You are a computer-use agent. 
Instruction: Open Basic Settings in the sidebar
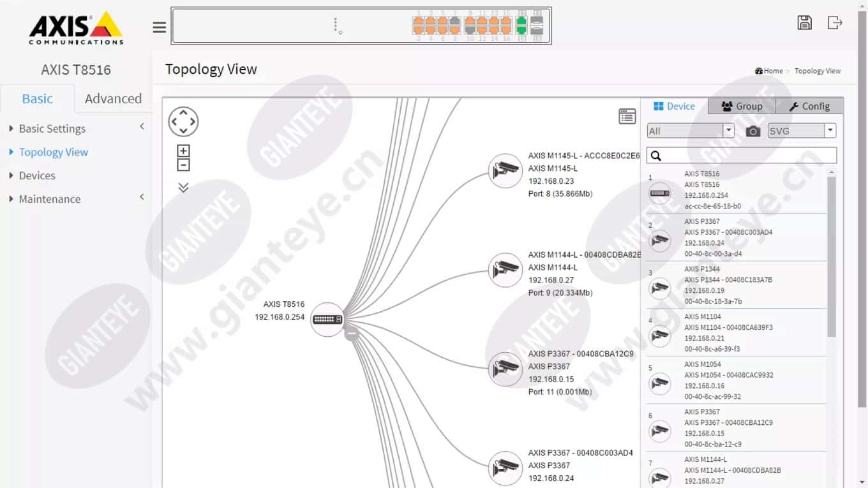click(x=52, y=129)
